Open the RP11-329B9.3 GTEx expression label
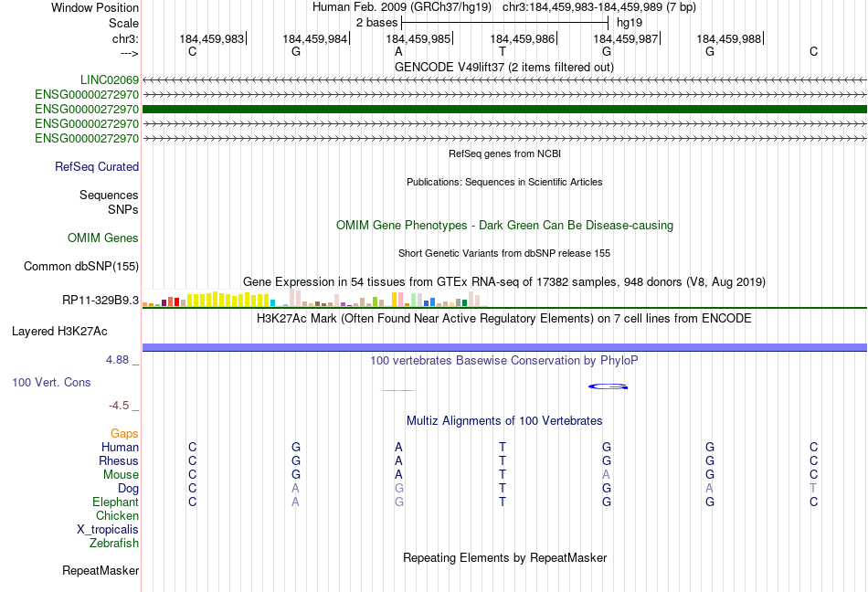 point(101,300)
